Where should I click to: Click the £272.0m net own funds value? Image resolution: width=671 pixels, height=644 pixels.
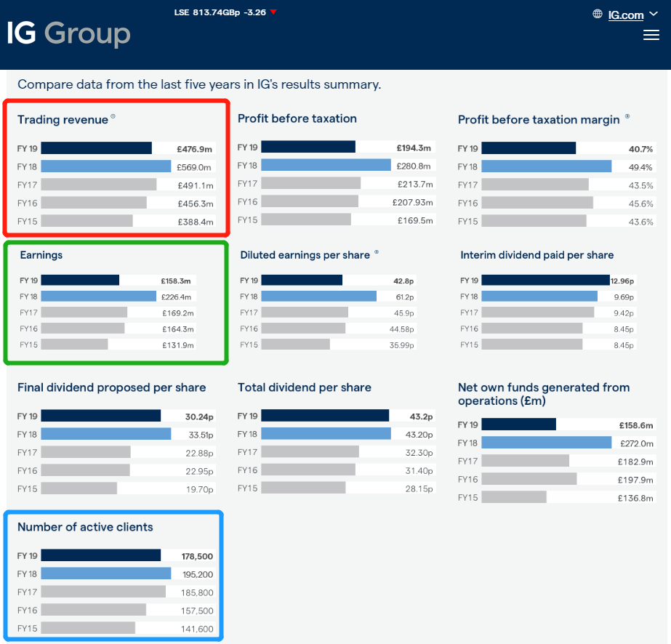point(637,443)
